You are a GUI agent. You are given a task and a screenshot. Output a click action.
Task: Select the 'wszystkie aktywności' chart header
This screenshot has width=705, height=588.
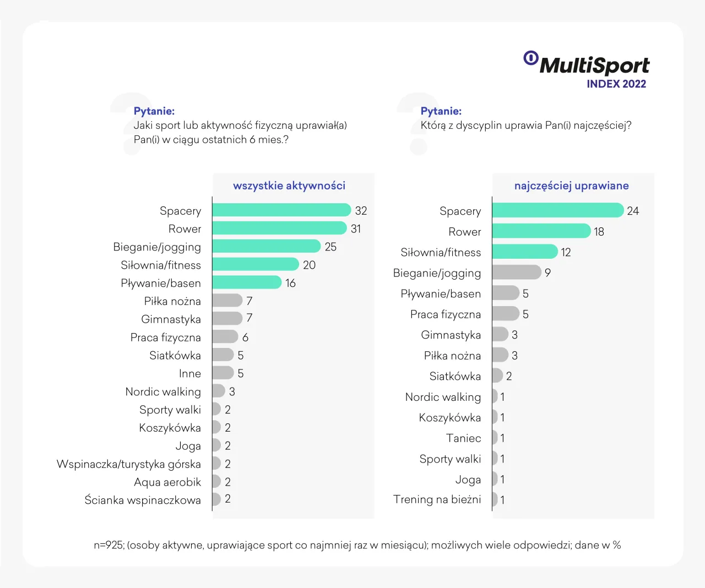click(289, 186)
